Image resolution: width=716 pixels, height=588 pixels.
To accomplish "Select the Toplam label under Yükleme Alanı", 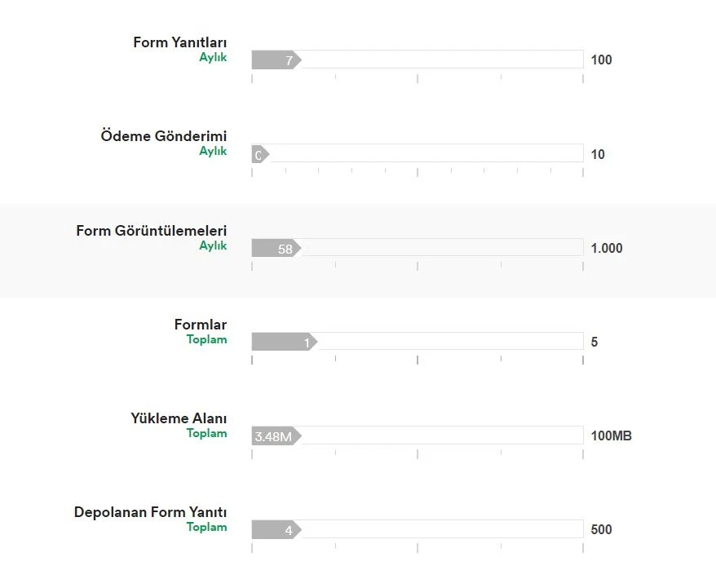I will (x=206, y=433).
